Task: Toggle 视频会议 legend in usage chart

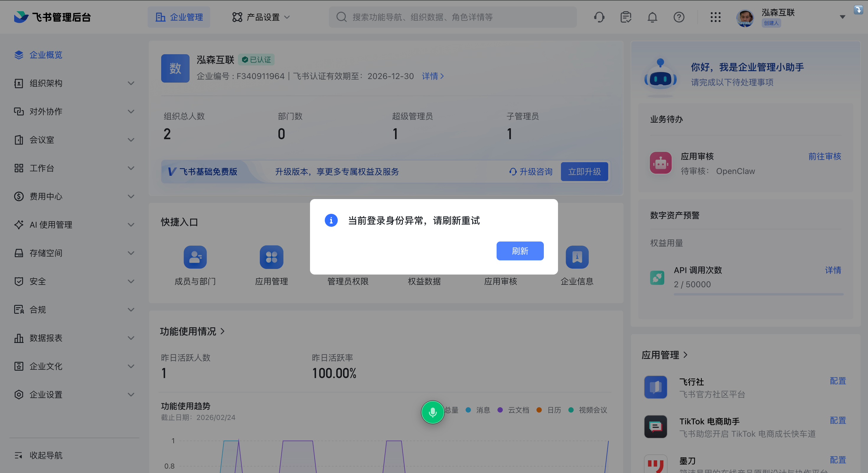Action: (x=588, y=410)
